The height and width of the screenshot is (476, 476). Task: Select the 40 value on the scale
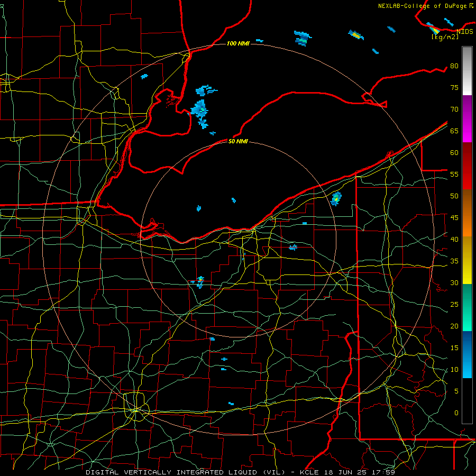[454, 240]
